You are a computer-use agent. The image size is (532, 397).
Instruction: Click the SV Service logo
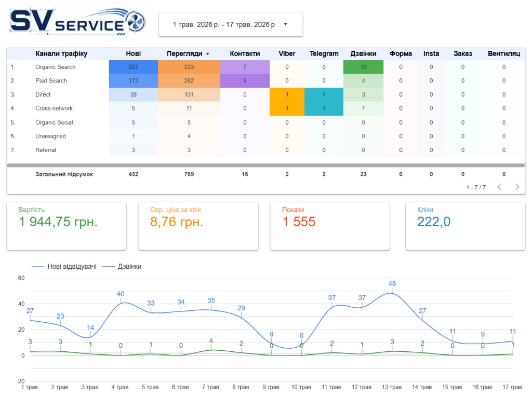(x=78, y=21)
